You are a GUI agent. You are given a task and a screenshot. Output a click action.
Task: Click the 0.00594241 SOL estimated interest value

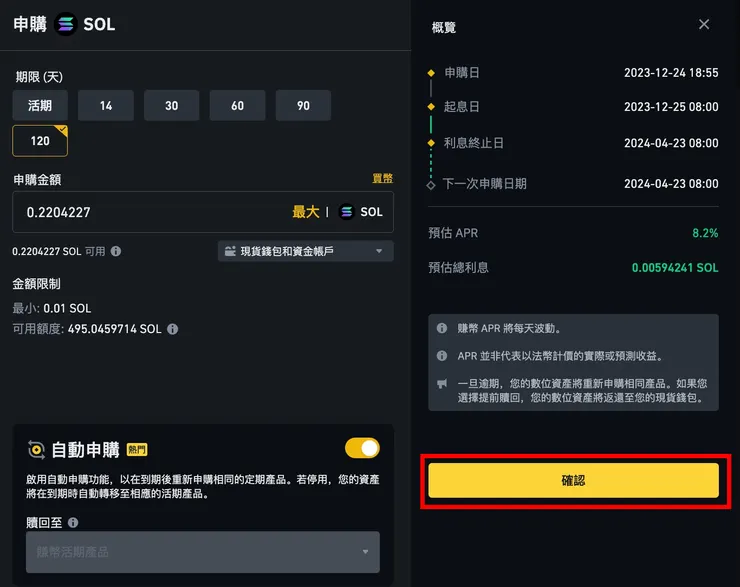[x=675, y=268]
